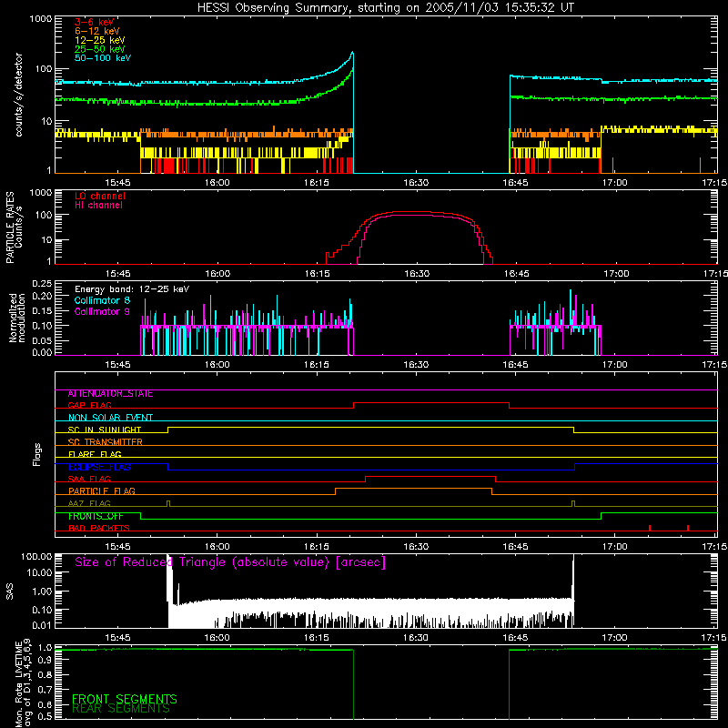Click the FRONT SEGMENTS legend label

tap(125, 699)
